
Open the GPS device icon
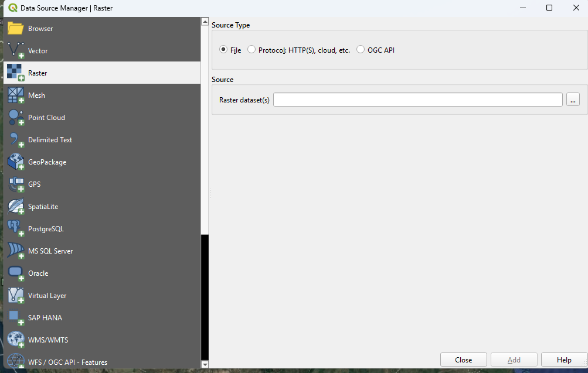15,184
